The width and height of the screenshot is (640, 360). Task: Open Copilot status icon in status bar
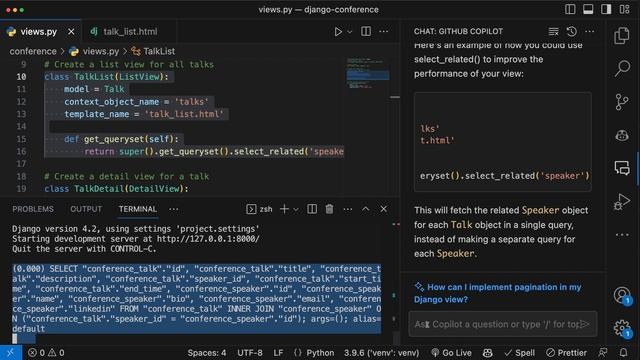click(487, 353)
